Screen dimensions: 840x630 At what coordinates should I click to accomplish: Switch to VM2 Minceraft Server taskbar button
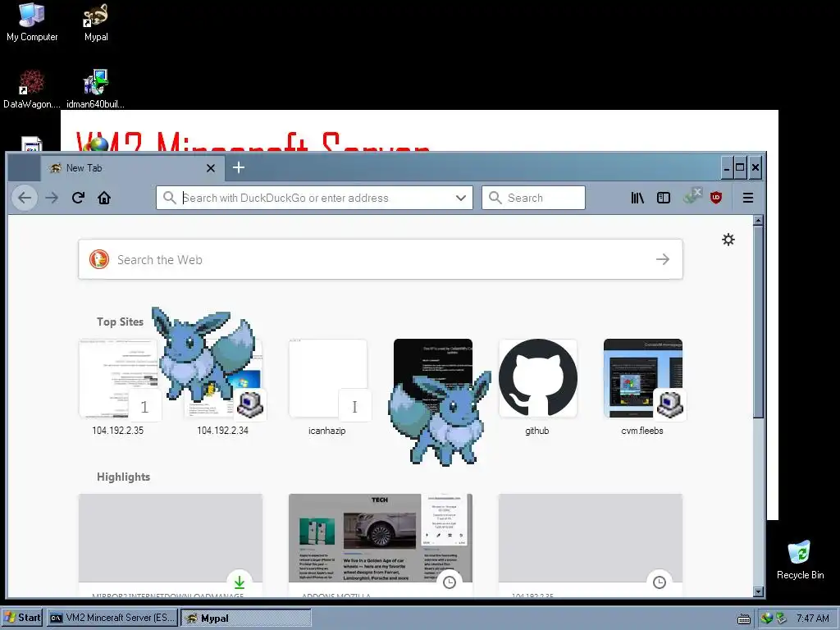tap(112, 618)
